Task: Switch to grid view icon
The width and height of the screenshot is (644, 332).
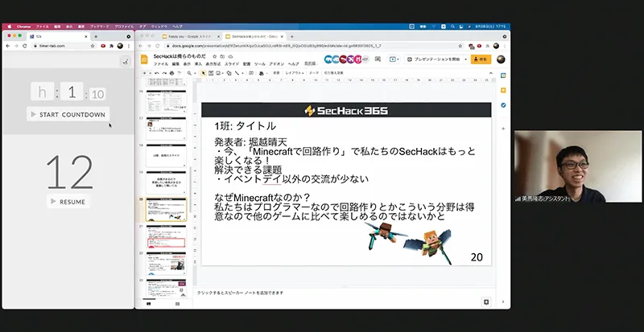Action: [x=177, y=304]
